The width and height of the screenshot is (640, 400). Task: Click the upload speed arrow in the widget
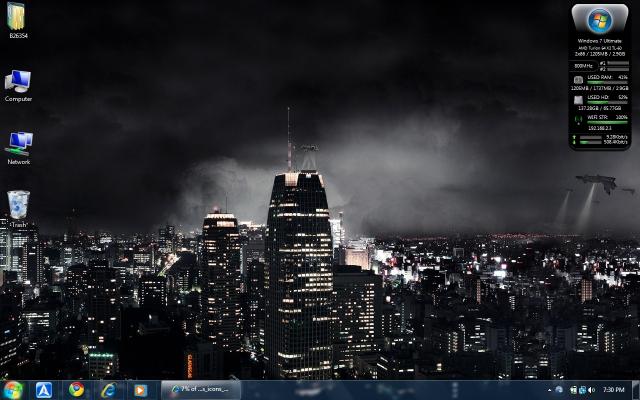coord(574,137)
